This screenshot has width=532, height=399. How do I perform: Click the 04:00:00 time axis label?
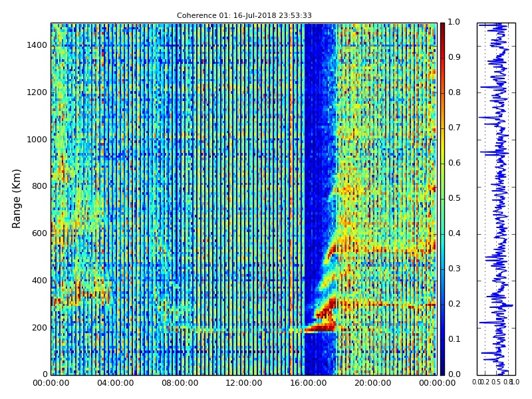[115, 384]
